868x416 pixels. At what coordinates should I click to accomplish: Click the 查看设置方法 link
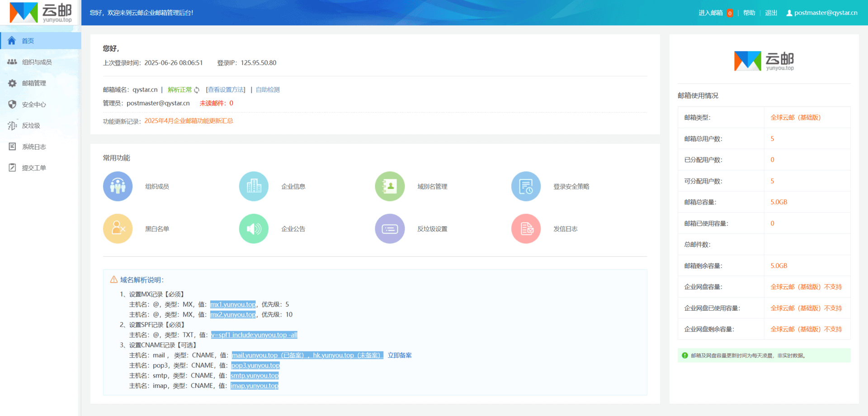226,90
